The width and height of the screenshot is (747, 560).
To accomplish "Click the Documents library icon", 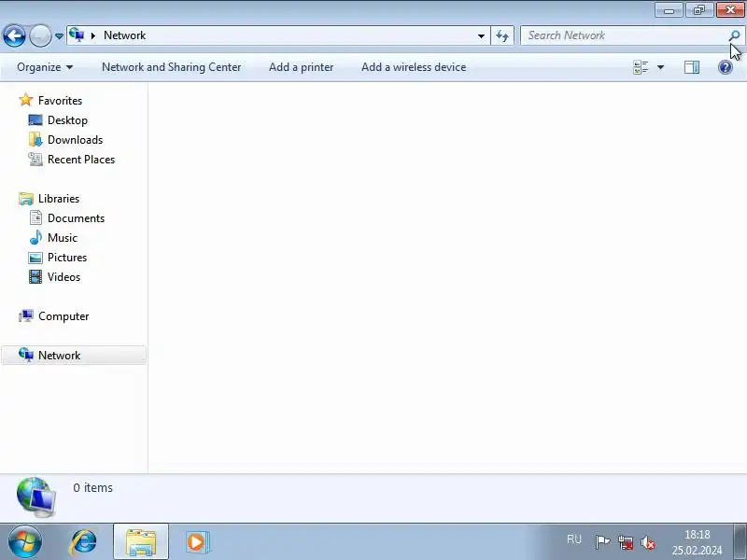I will click(x=35, y=217).
